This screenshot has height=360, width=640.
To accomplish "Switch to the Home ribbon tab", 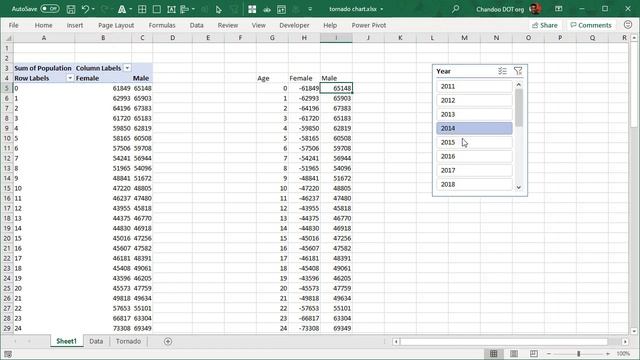I will [43, 25].
